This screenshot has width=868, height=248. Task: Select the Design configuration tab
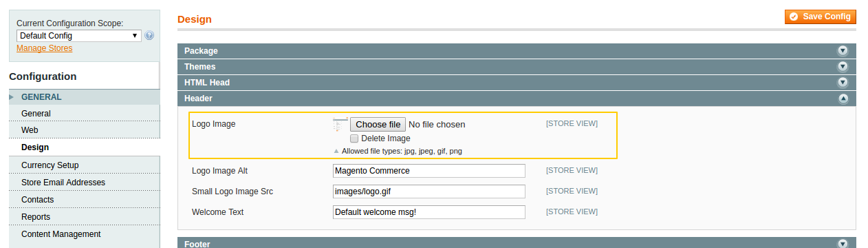(84, 147)
